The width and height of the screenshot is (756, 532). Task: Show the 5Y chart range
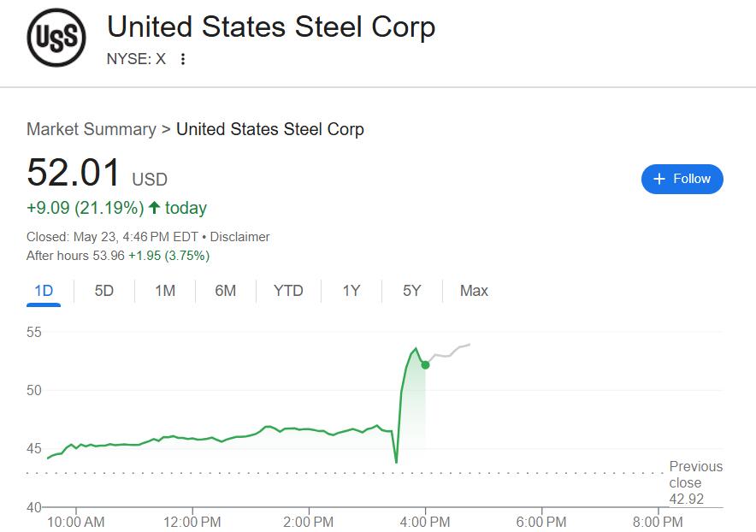pos(411,291)
